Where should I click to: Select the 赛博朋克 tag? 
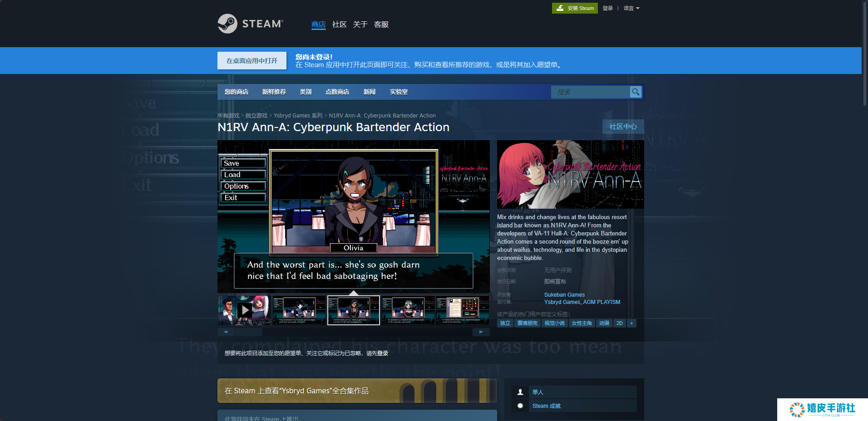pyautogui.click(x=527, y=323)
